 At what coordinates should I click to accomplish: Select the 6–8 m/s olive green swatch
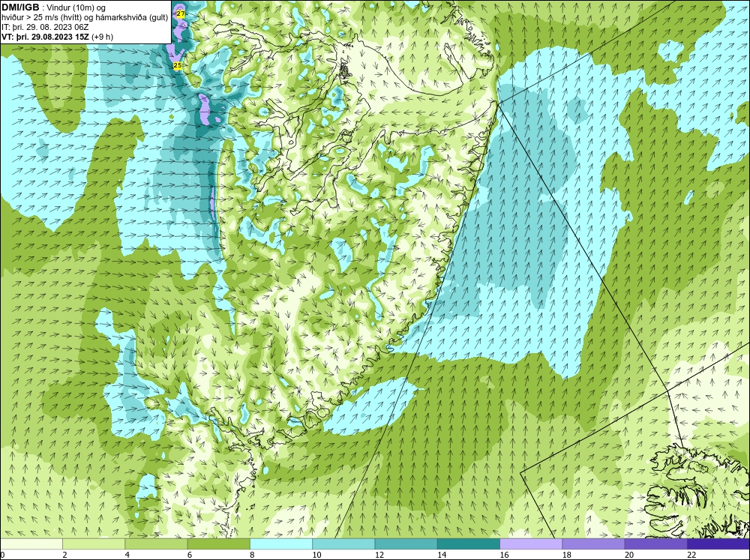(218, 544)
